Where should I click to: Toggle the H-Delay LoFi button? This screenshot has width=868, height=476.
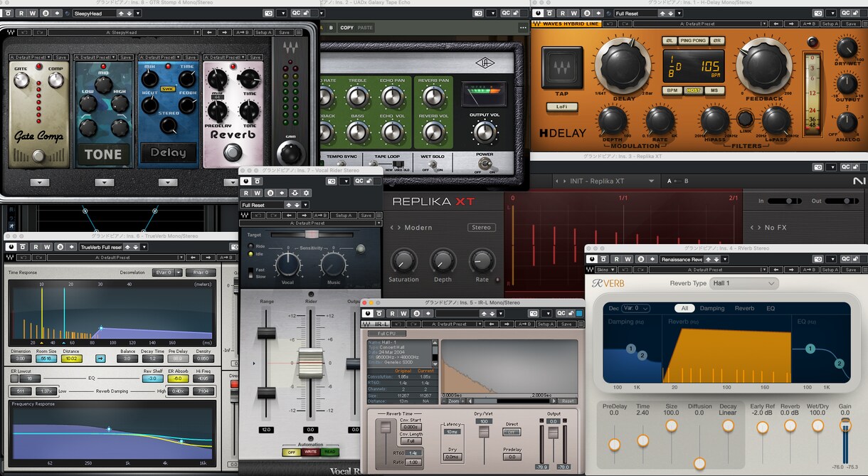[x=562, y=107]
